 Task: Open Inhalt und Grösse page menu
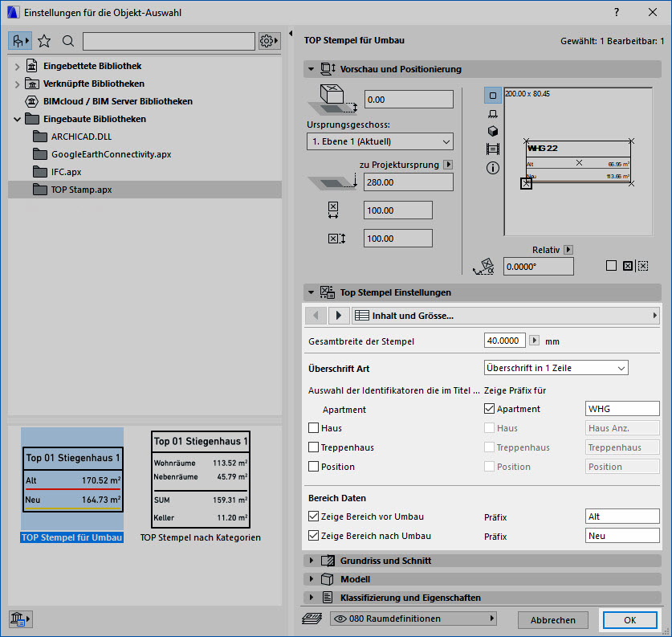click(506, 316)
